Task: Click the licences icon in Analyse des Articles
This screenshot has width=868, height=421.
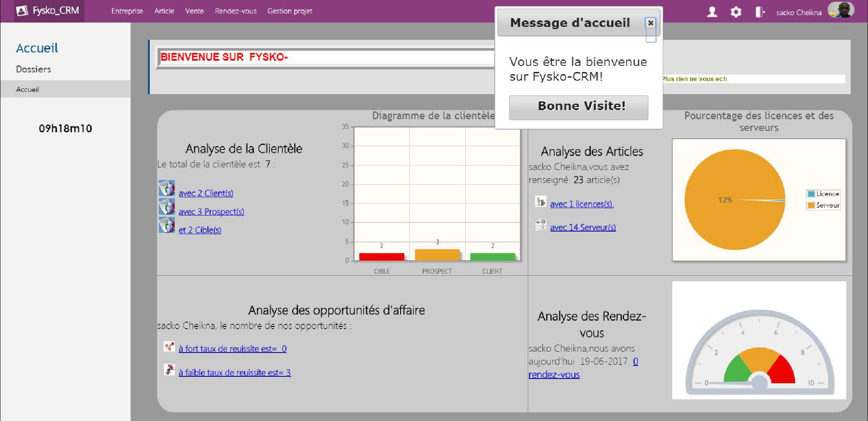Action: 540,202
